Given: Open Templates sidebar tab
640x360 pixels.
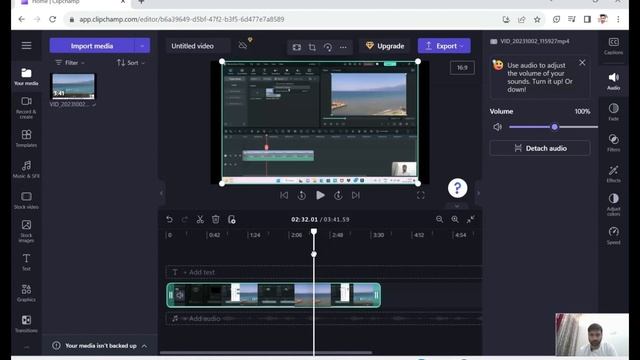Looking at the screenshot, I should click(26, 138).
